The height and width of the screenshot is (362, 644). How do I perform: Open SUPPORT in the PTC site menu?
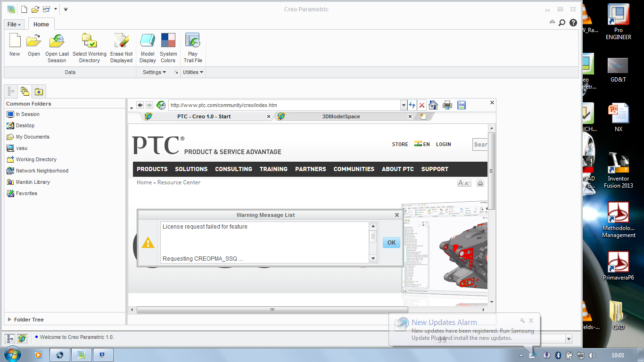pyautogui.click(x=435, y=169)
